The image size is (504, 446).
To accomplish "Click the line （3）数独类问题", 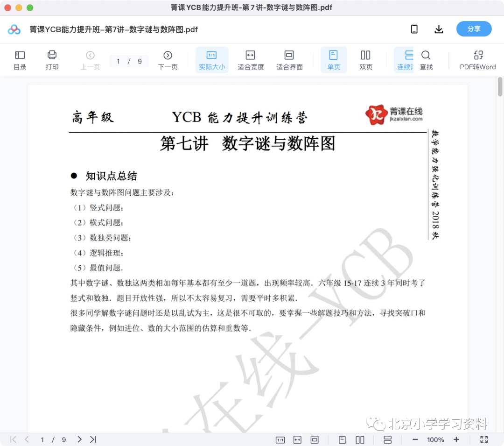I will (x=102, y=238).
